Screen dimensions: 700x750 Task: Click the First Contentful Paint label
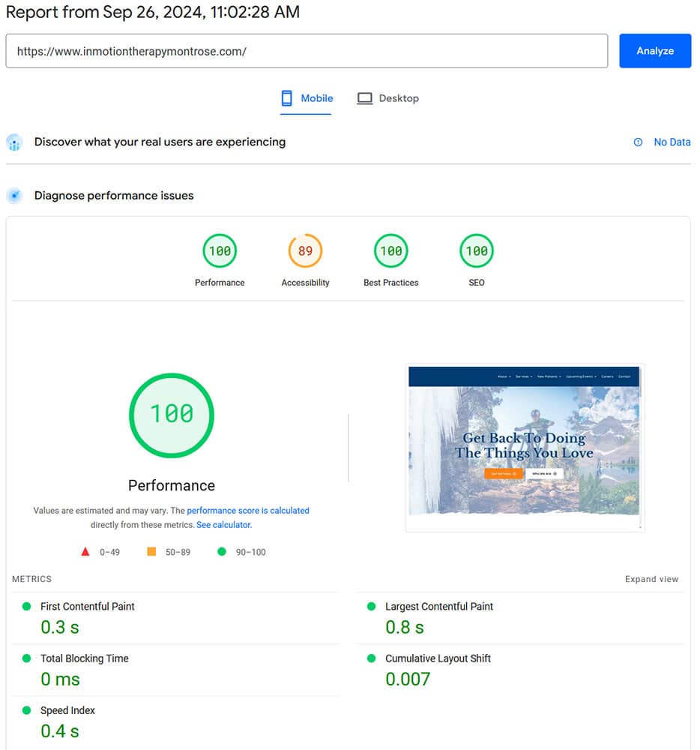pos(88,606)
